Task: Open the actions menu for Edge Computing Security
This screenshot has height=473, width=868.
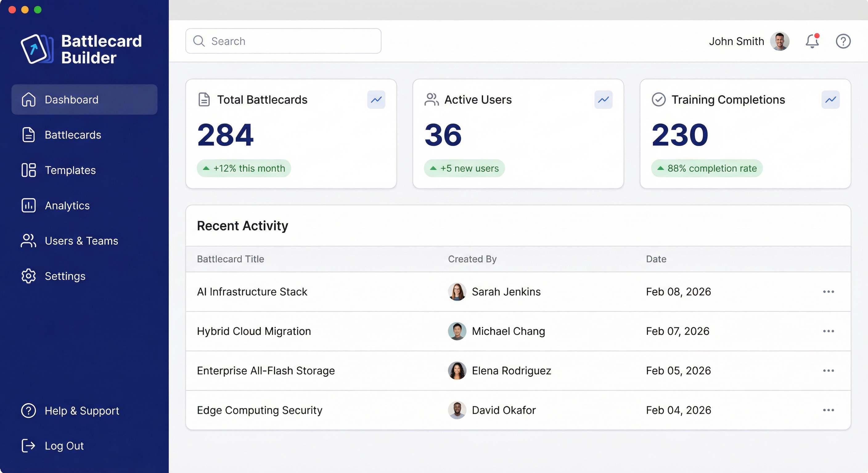Action: click(x=829, y=410)
